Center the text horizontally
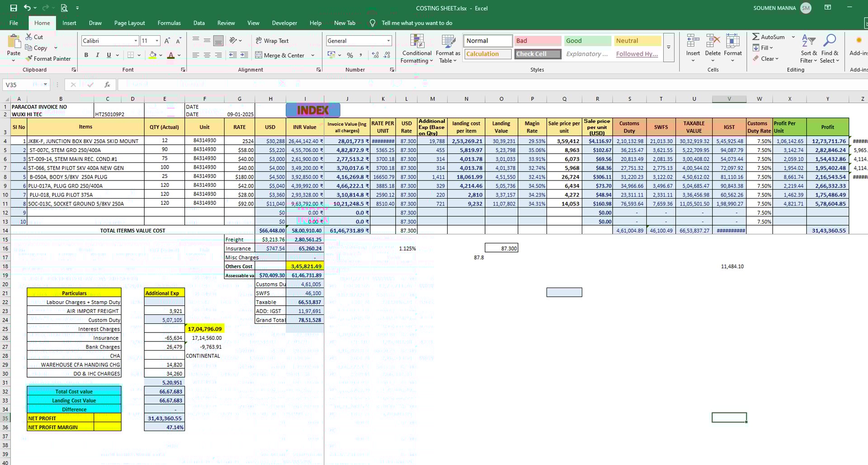This screenshot has width=868, height=465. coord(207,55)
